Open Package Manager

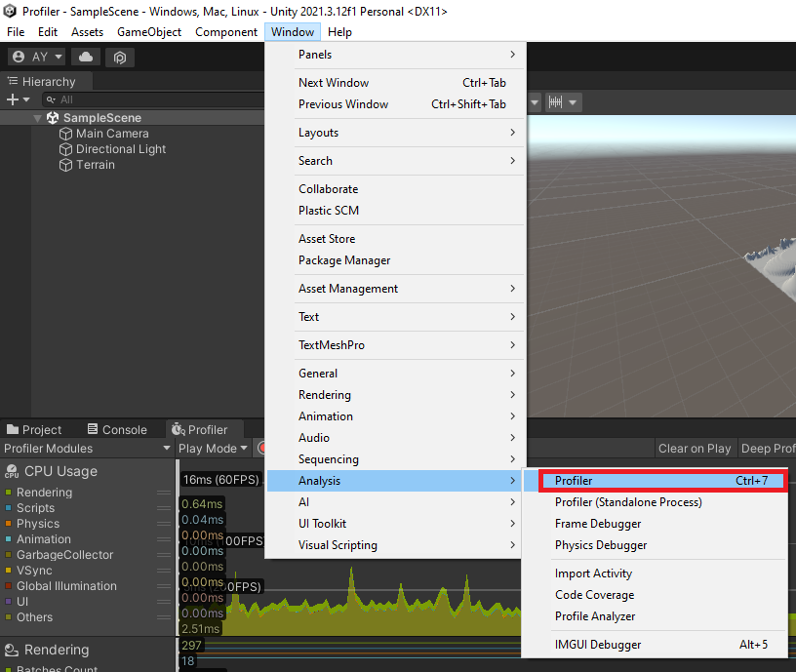coord(395,260)
